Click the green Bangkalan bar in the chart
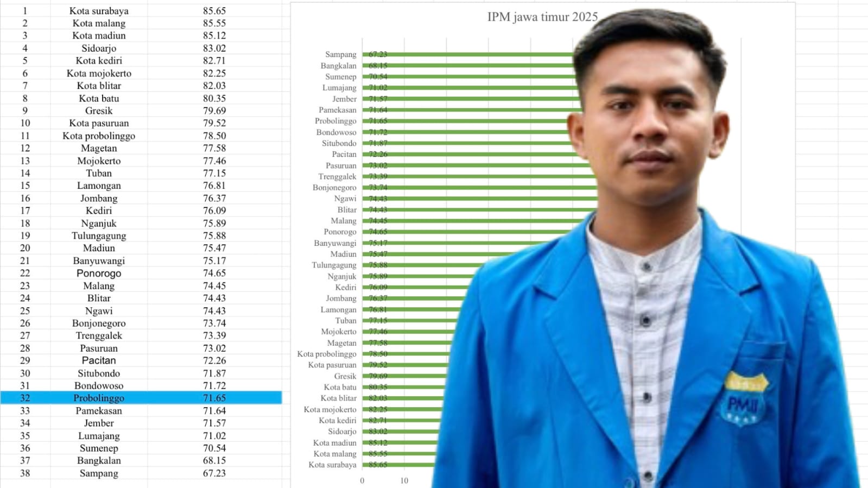The width and height of the screenshot is (868, 488). tap(468, 65)
